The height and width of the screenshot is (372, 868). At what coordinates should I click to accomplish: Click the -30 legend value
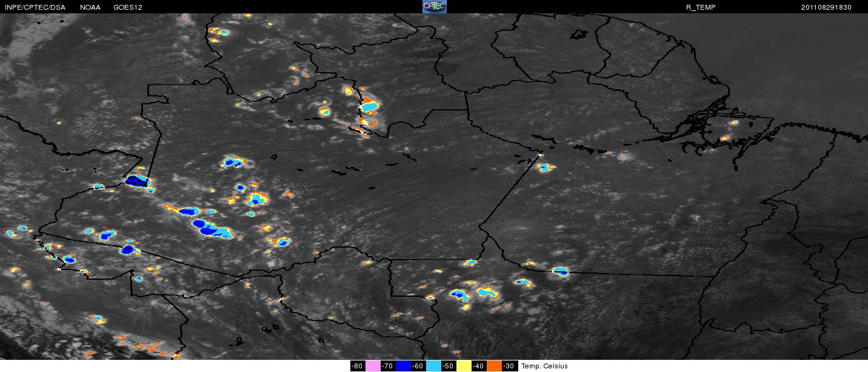click(509, 366)
